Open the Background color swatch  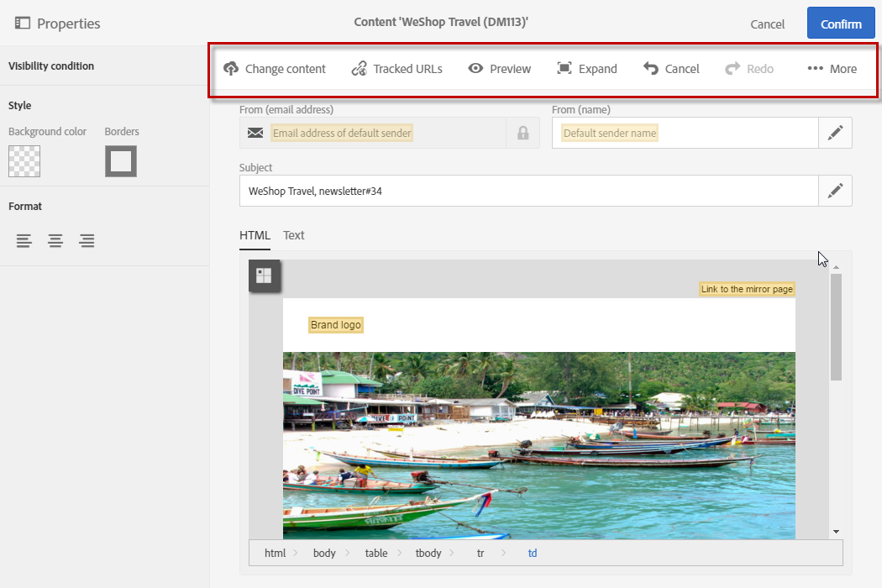[24, 161]
